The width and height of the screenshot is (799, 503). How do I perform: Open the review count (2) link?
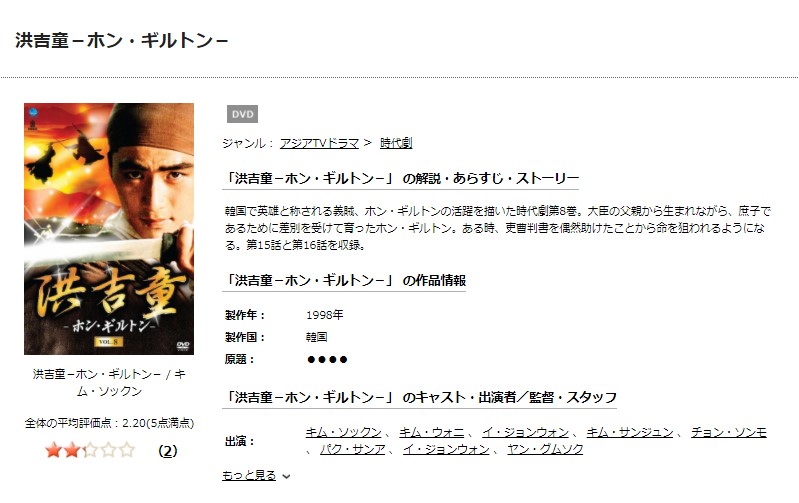pyautogui.click(x=168, y=451)
